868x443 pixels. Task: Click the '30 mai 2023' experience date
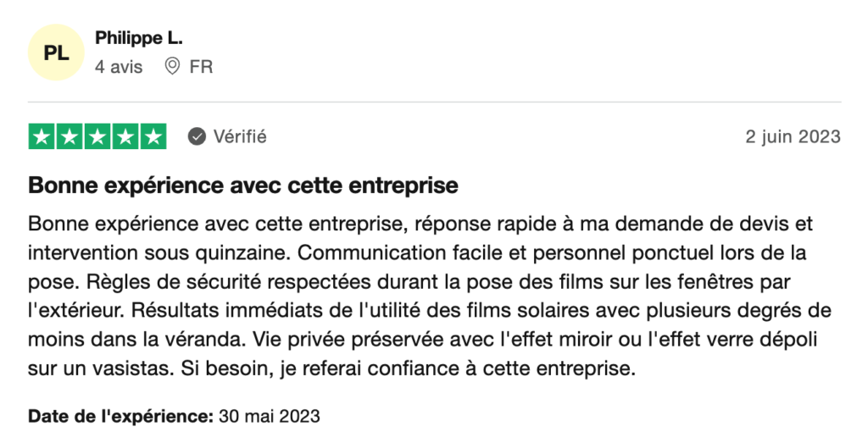pyautogui.click(x=270, y=416)
